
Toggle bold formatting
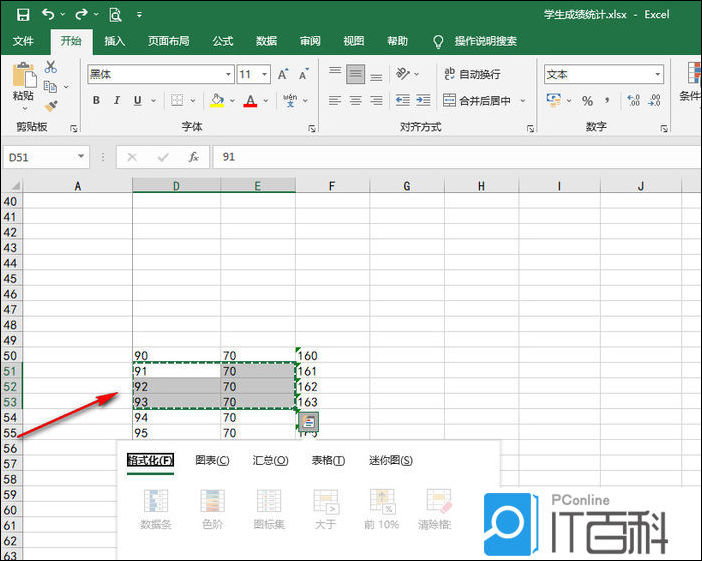point(96,101)
